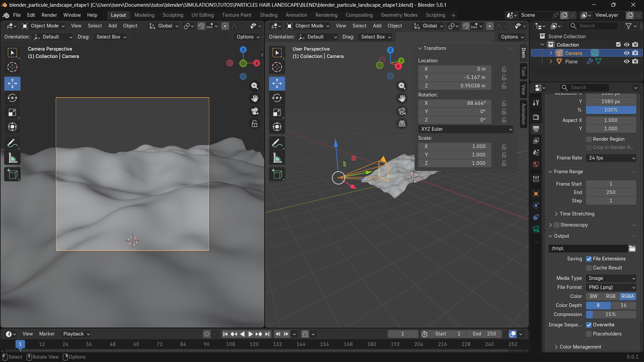Open the XYZ Euler rotation mode dropdown

coord(466,129)
